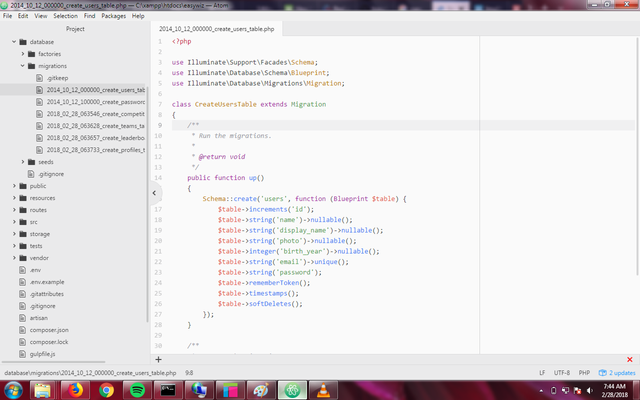The width and height of the screenshot is (640, 400).
Task: Expand the vendor folder
Action: pyautogui.click(x=38, y=257)
